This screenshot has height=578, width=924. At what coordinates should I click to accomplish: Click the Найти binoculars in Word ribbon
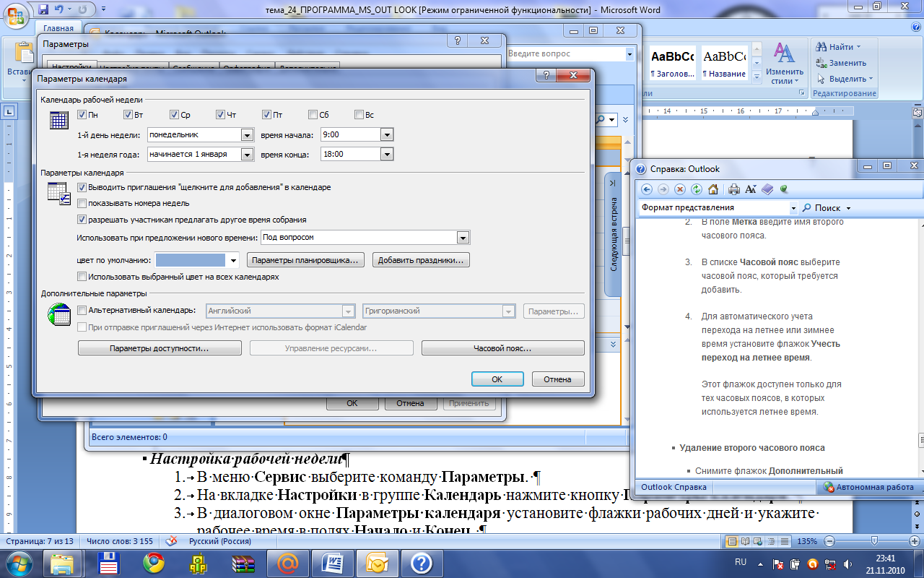point(821,47)
